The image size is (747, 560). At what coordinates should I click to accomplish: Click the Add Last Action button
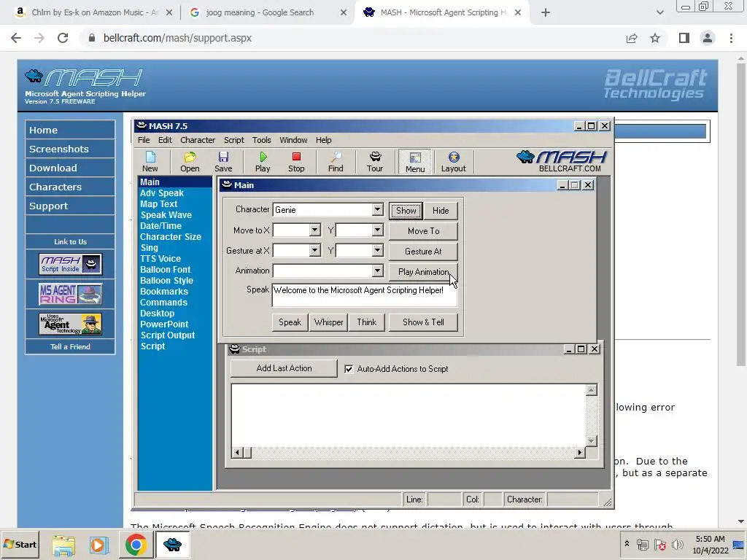284,368
